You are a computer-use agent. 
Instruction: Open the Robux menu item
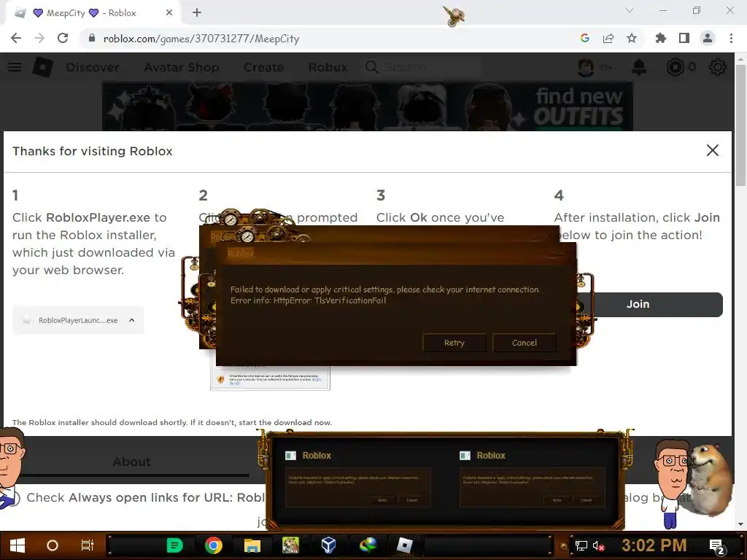click(328, 68)
